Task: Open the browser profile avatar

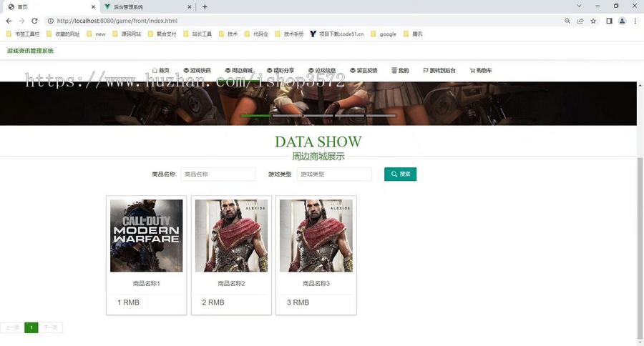Action: (623, 21)
